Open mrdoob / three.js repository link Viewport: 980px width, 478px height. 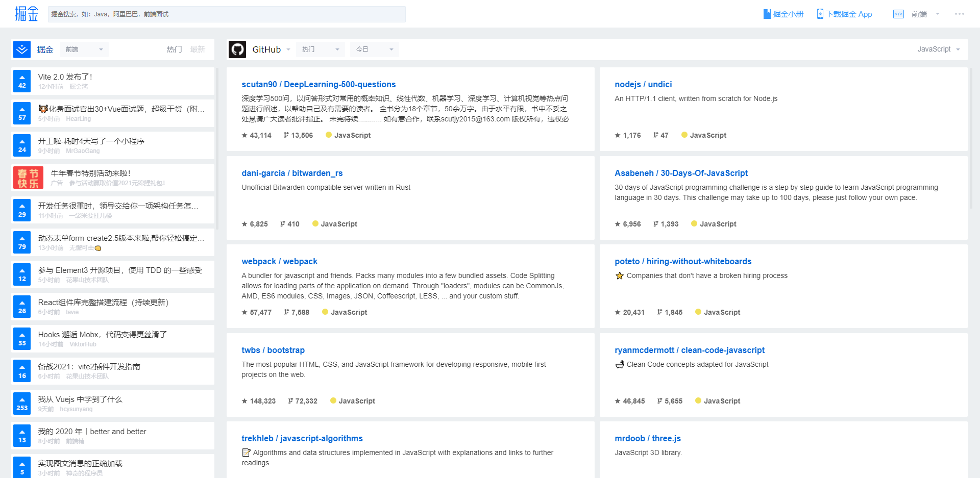click(648, 439)
